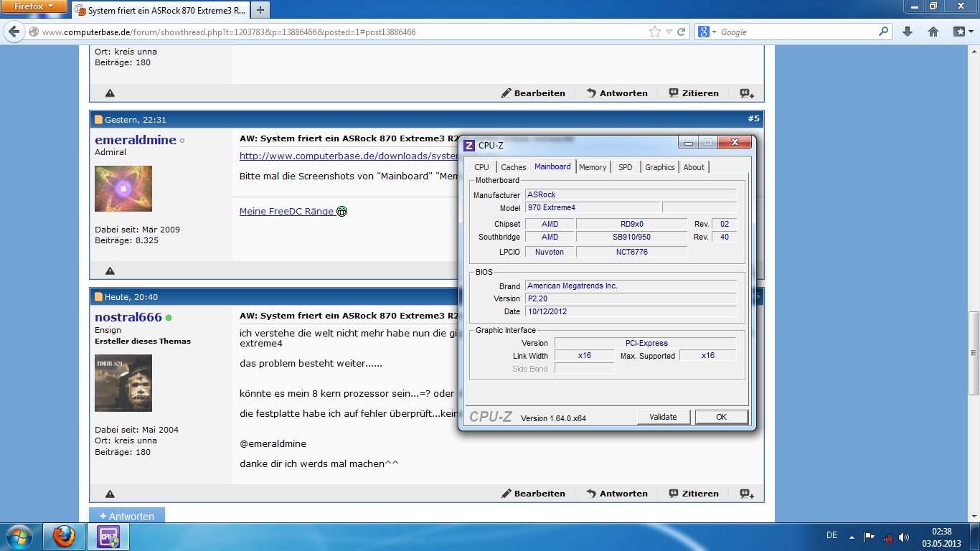Open the volume speaker tray icon
Image resolution: width=980 pixels, height=551 pixels.
coord(904,537)
